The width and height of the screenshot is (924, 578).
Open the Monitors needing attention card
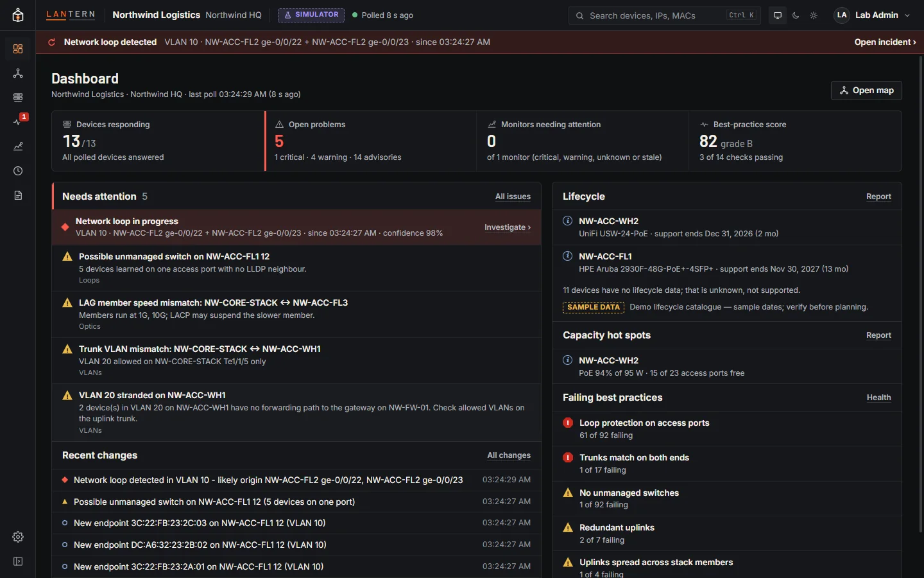[583, 141]
